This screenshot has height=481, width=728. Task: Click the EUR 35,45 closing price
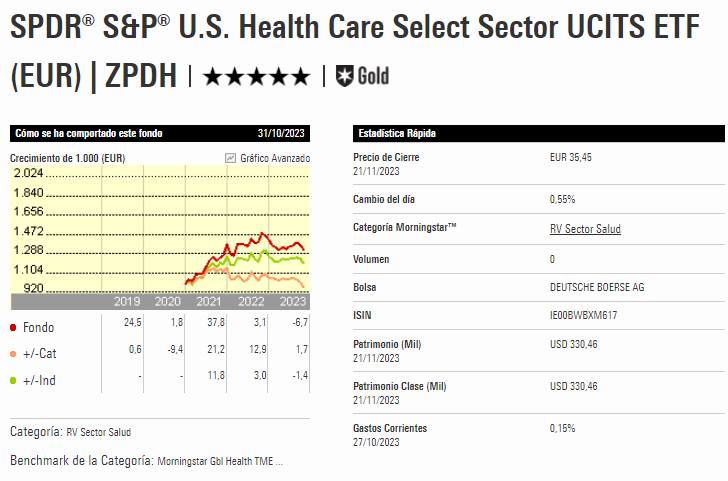[571, 158]
